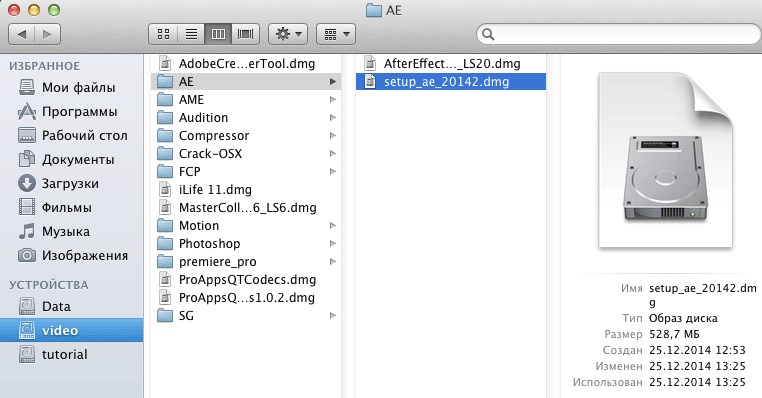Select the Audition folder
762x398 pixels.
(246, 118)
